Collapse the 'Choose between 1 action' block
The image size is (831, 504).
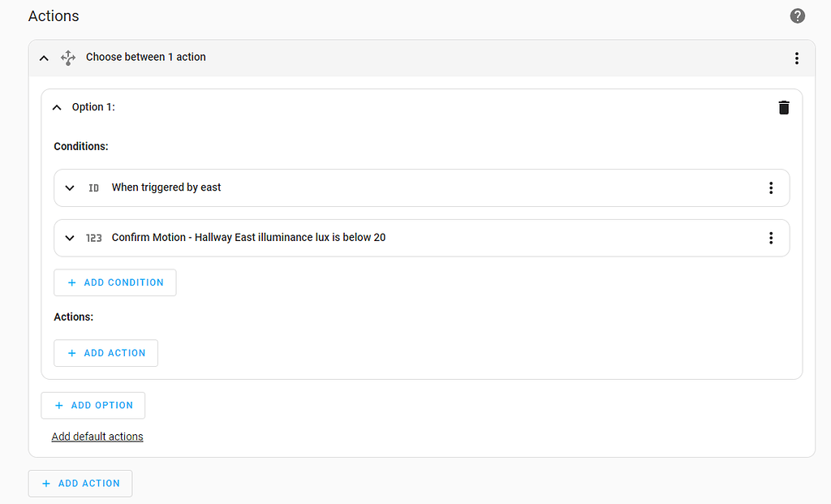[45, 58]
